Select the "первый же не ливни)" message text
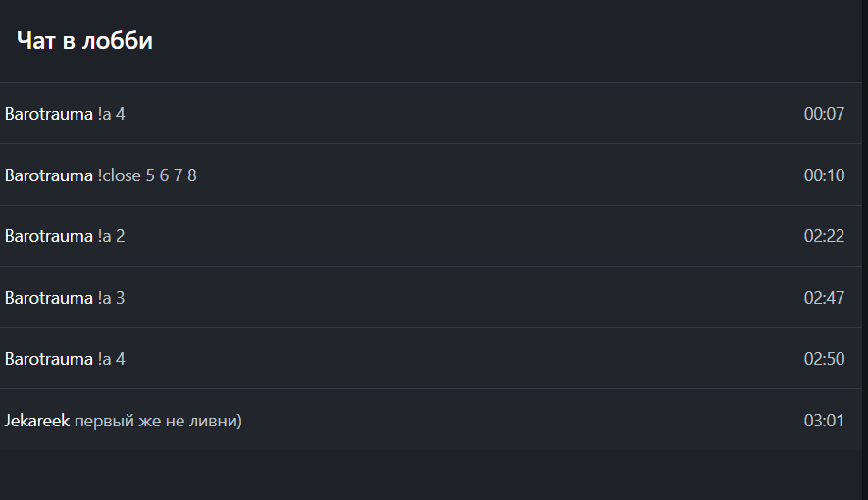 coord(158,421)
